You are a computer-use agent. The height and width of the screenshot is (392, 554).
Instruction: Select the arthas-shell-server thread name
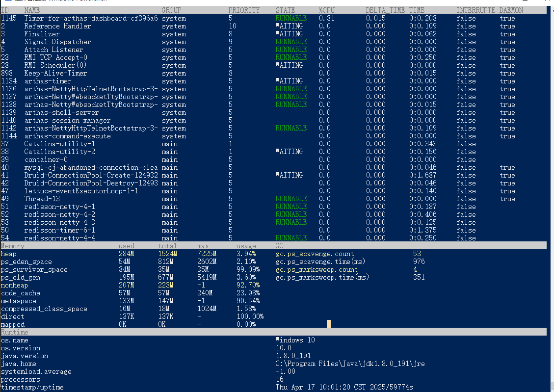61,112
